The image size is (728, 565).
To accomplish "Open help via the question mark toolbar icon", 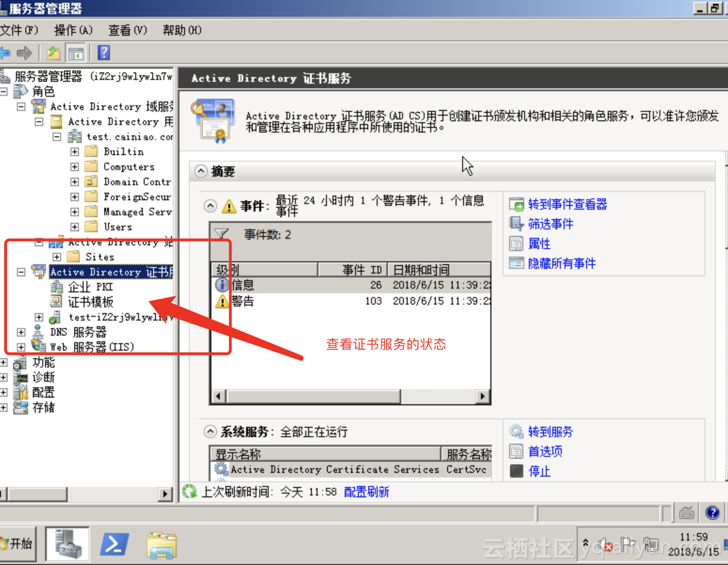I will tap(104, 53).
